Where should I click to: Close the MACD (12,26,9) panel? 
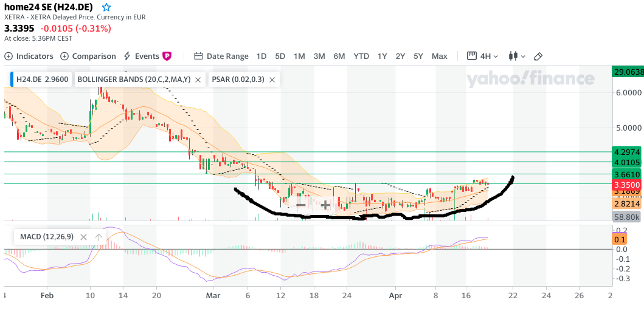point(83,237)
